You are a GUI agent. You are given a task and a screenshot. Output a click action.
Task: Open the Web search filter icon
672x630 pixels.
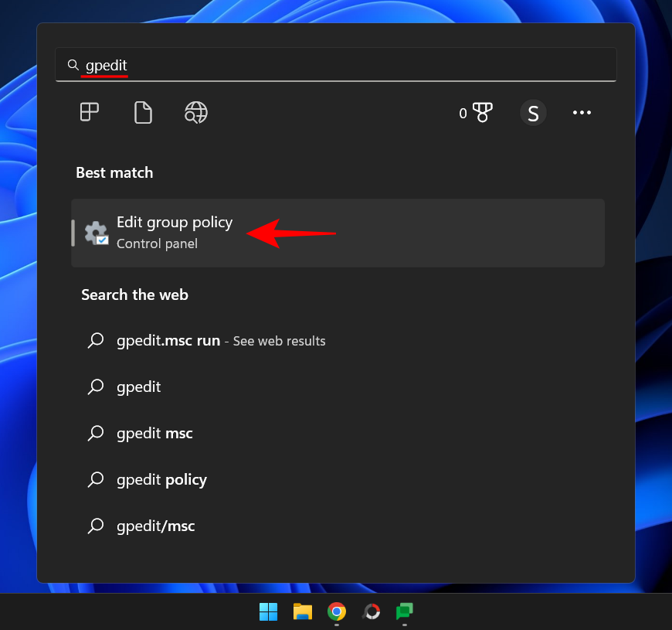pos(195,112)
